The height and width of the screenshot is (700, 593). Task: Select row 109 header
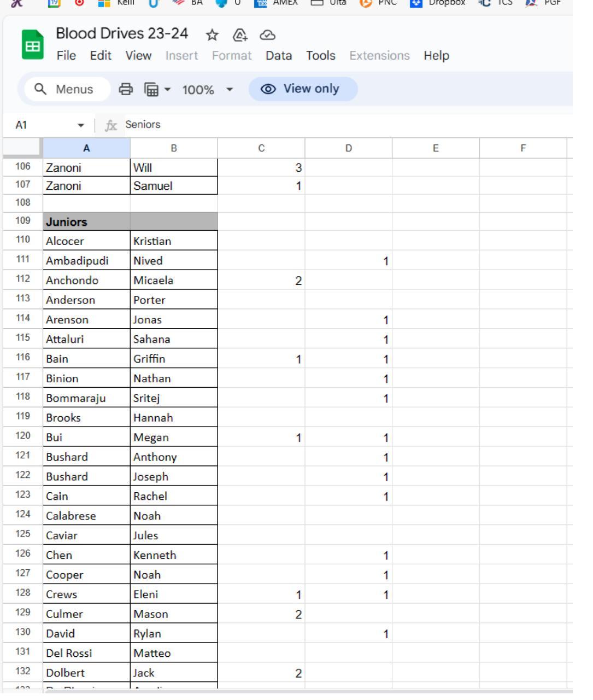click(22, 221)
